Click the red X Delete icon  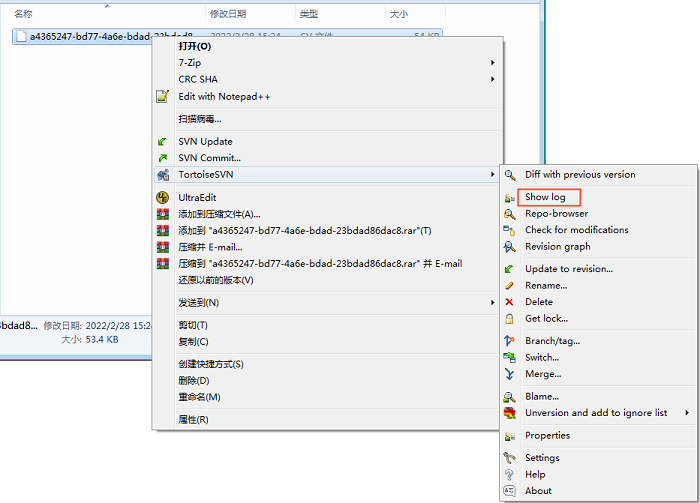pos(510,302)
